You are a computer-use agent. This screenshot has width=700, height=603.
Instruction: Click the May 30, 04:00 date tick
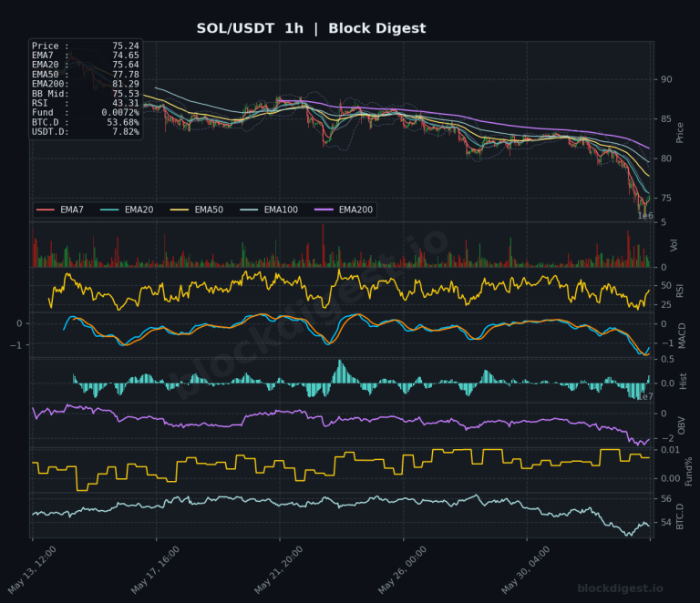tap(526, 570)
